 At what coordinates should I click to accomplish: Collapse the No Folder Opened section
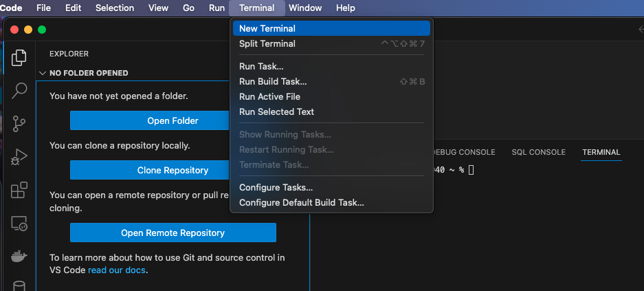(43, 73)
